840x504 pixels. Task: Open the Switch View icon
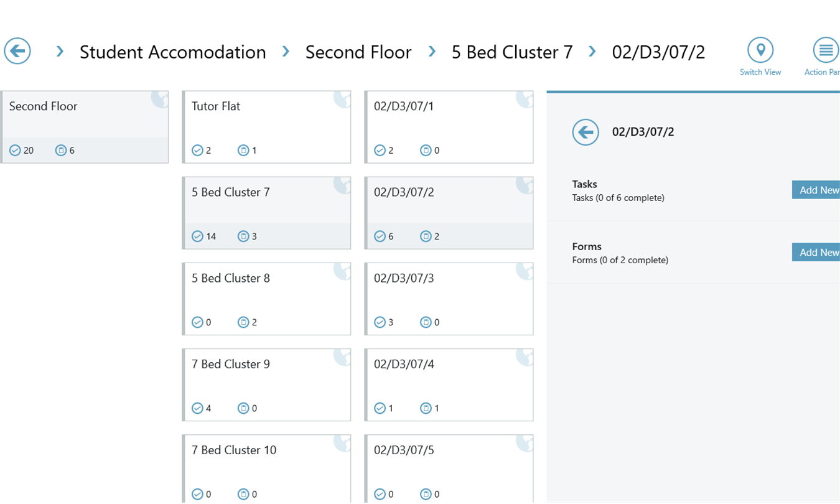pos(760,51)
